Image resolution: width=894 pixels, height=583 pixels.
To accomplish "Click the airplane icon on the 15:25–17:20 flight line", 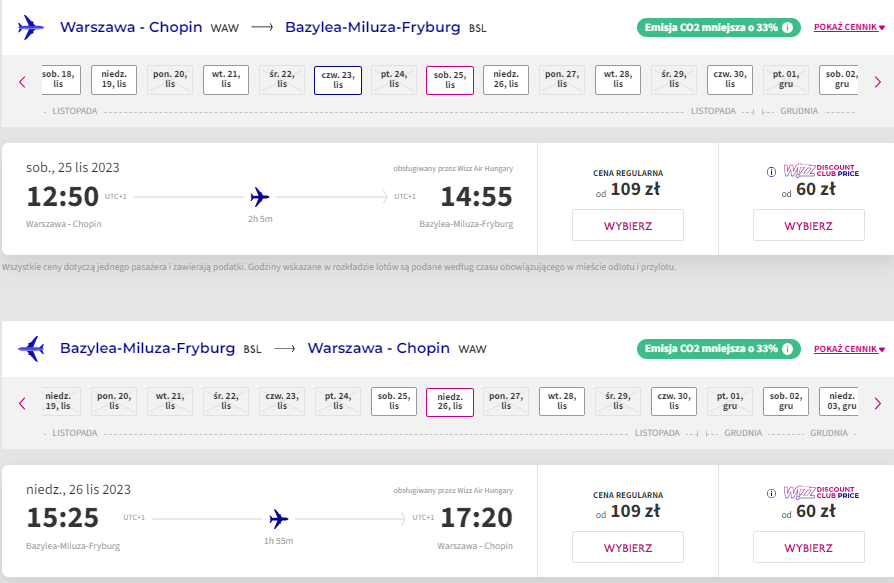I will pyautogui.click(x=278, y=519).
